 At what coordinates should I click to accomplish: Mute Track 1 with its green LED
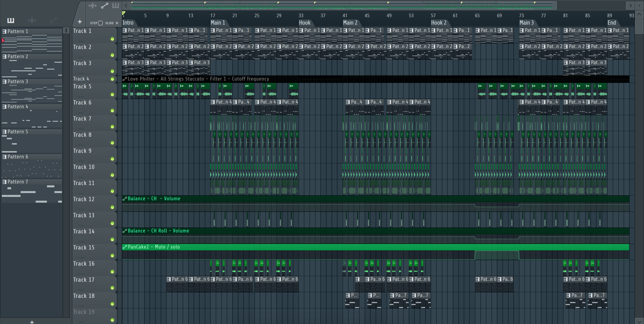tap(112, 39)
